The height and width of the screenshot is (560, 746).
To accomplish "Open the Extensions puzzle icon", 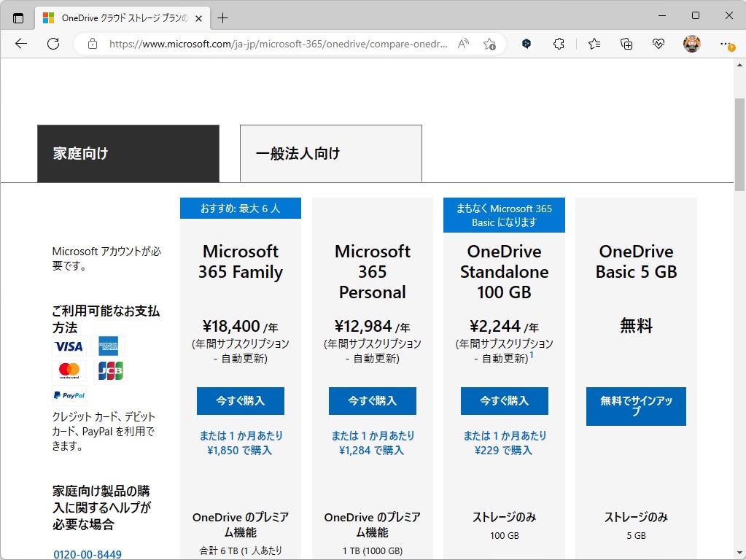I will [x=559, y=44].
